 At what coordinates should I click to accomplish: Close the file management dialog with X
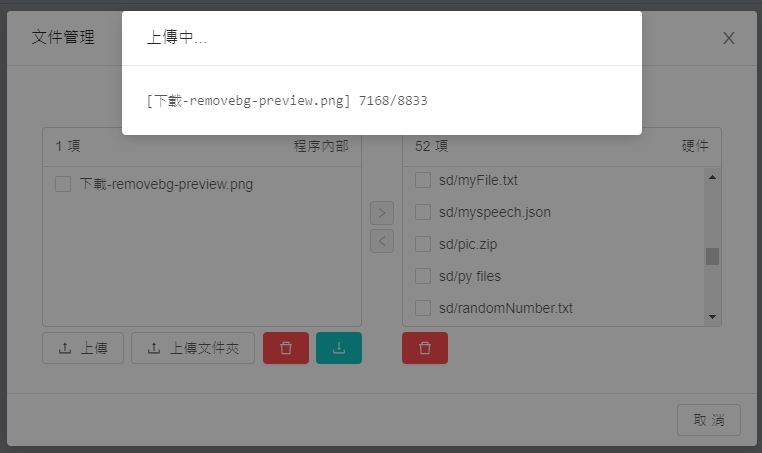tap(729, 38)
